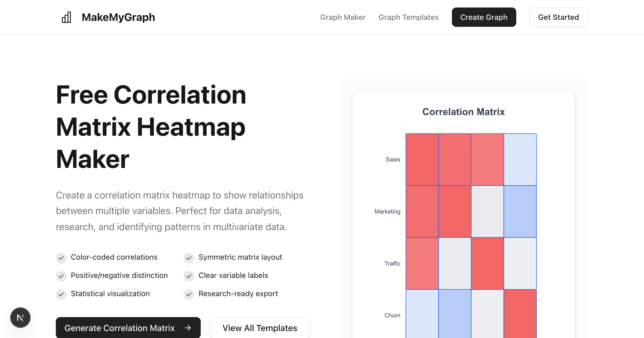644x338 pixels.
Task: Toggle the Color-coded correlations feature checkmark
Action: click(x=61, y=258)
